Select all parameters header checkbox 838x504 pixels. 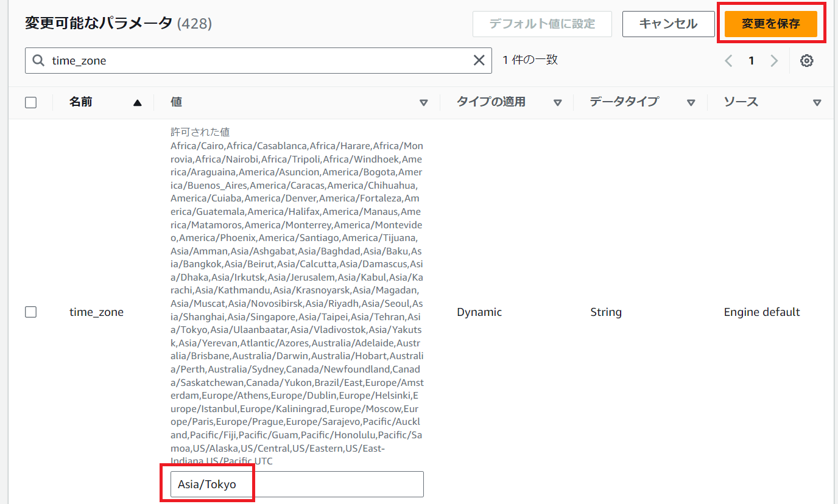[30, 103]
